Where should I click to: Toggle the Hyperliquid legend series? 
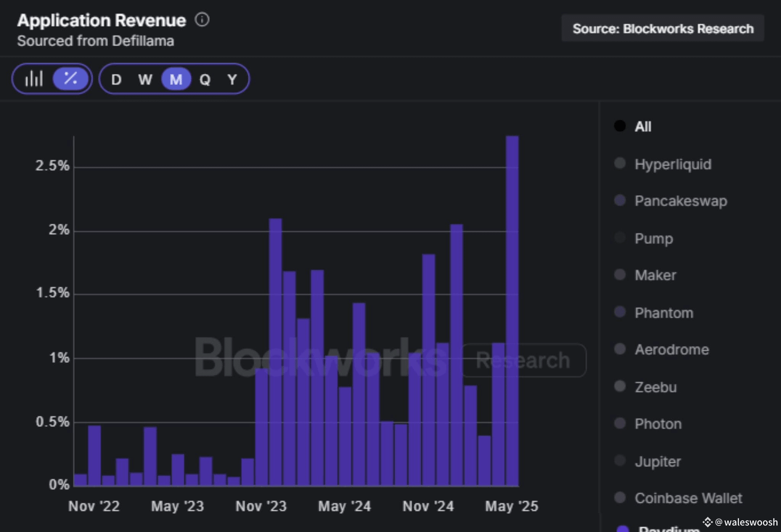pyautogui.click(x=663, y=164)
